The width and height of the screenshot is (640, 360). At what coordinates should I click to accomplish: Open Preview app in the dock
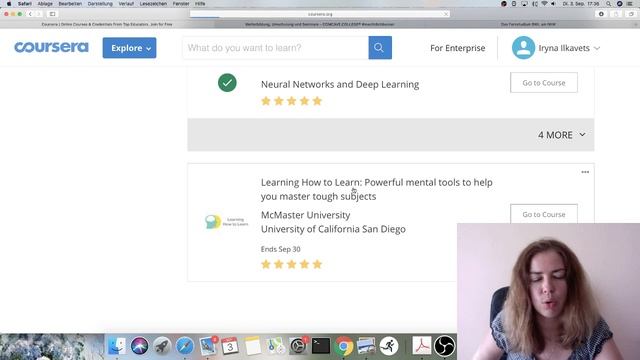coord(366,346)
